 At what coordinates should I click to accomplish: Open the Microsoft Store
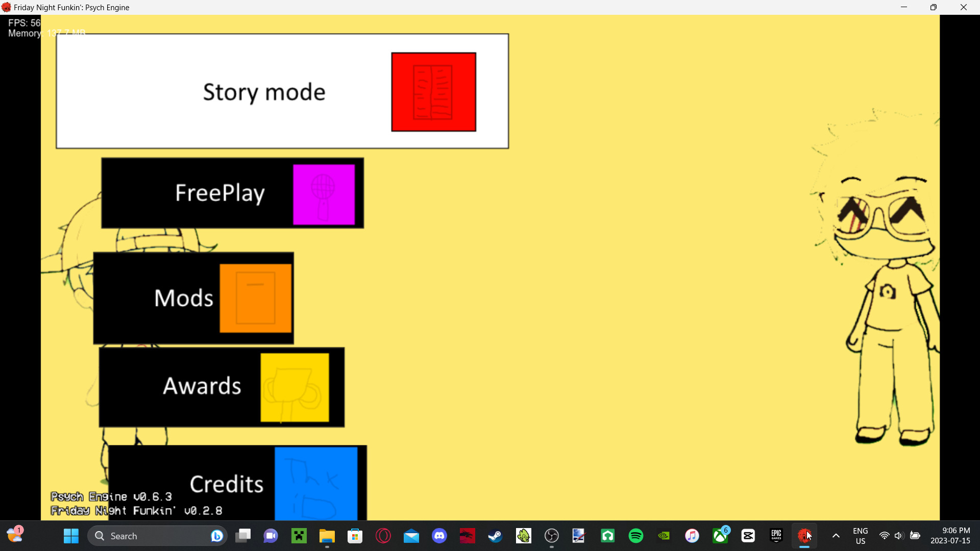(x=355, y=536)
